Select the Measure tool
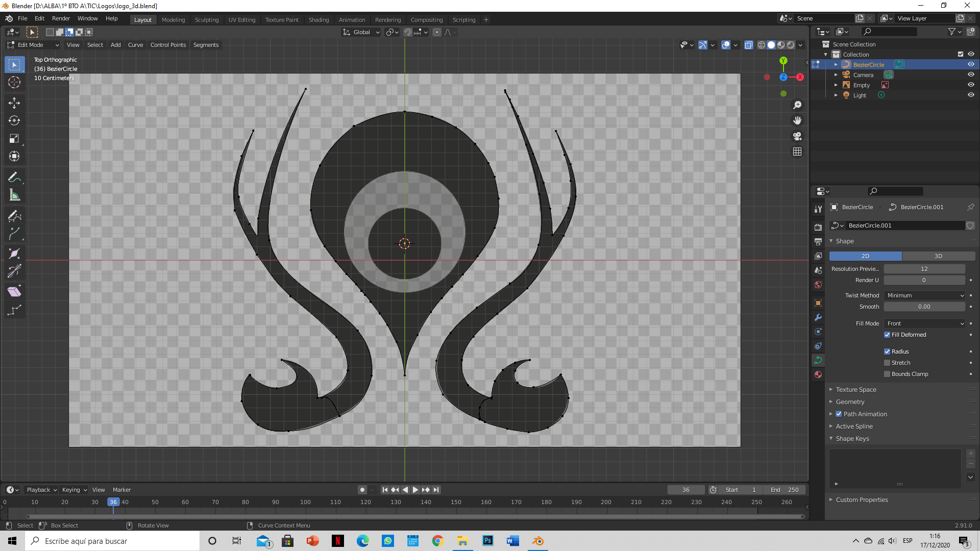The image size is (980, 551). tap(14, 195)
